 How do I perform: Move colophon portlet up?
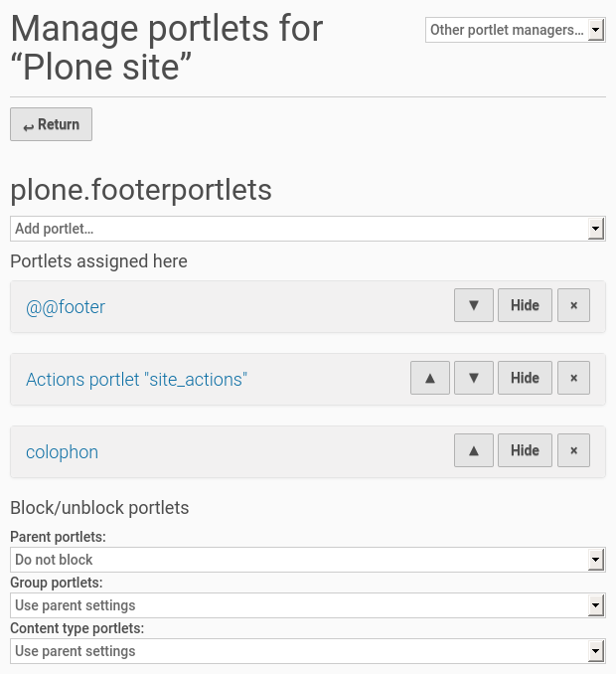click(x=474, y=450)
